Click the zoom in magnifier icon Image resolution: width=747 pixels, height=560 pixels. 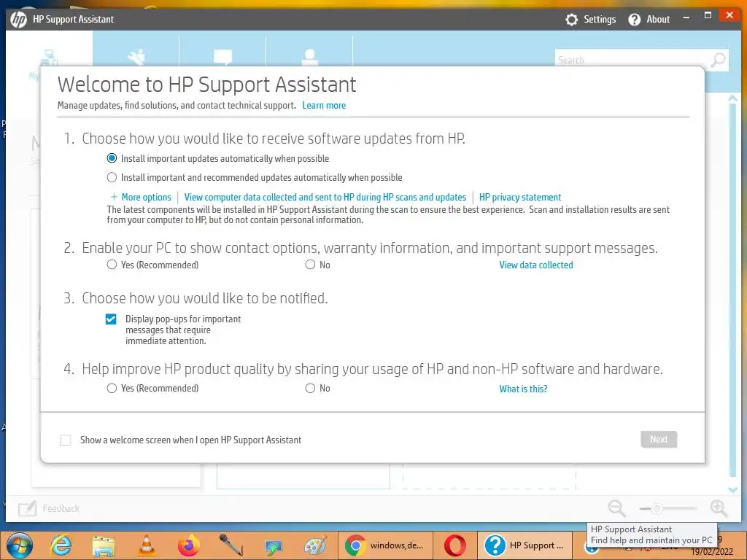coord(719,508)
